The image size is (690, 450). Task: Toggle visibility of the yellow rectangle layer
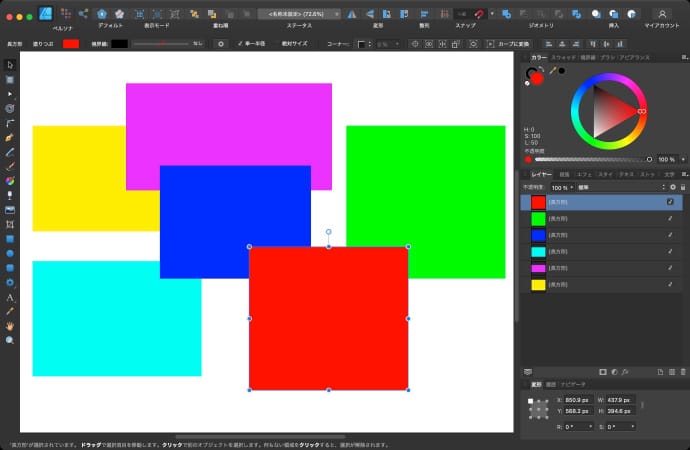click(x=670, y=285)
